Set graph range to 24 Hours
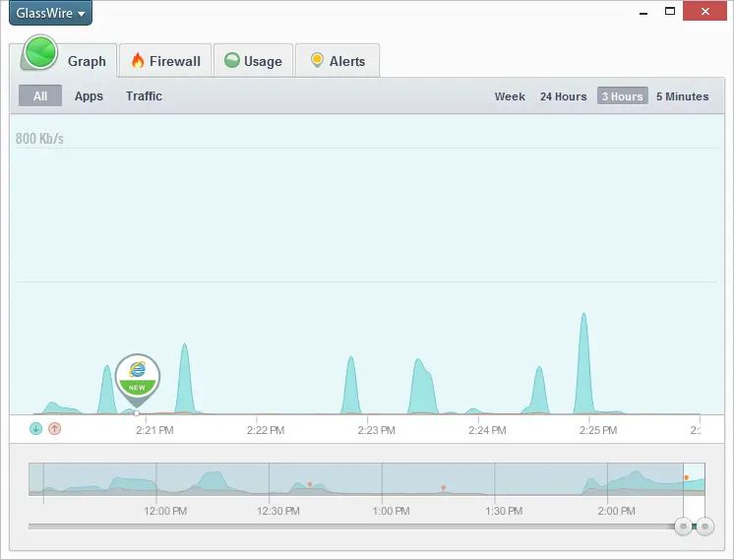The image size is (734, 560). (x=563, y=96)
